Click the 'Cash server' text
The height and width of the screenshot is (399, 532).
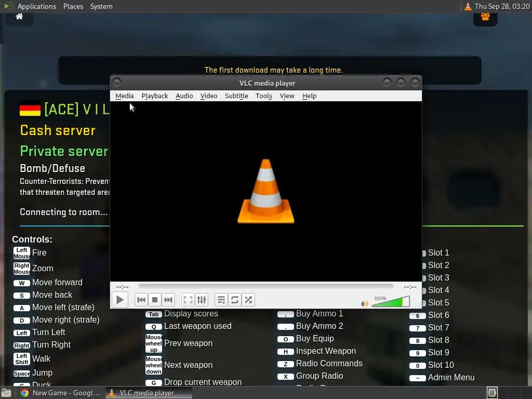[x=58, y=130]
